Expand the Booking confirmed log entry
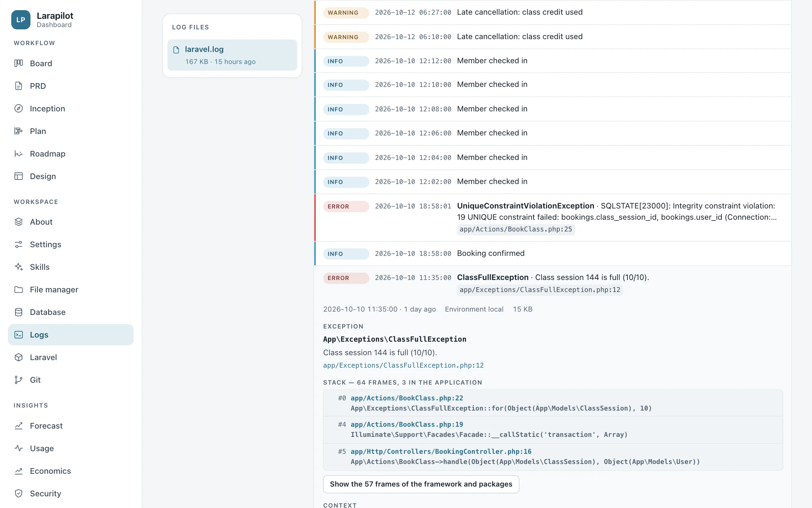The image size is (812, 508). (553, 253)
